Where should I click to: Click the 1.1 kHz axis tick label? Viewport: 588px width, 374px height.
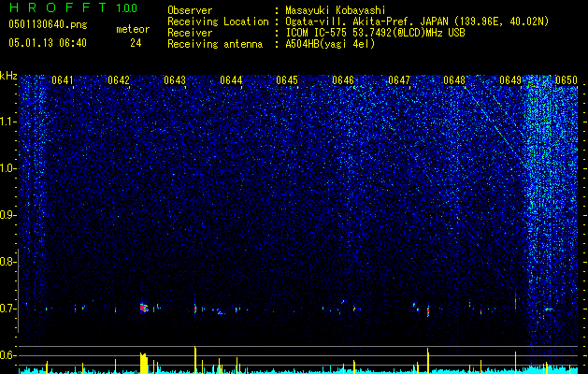coord(7,122)
